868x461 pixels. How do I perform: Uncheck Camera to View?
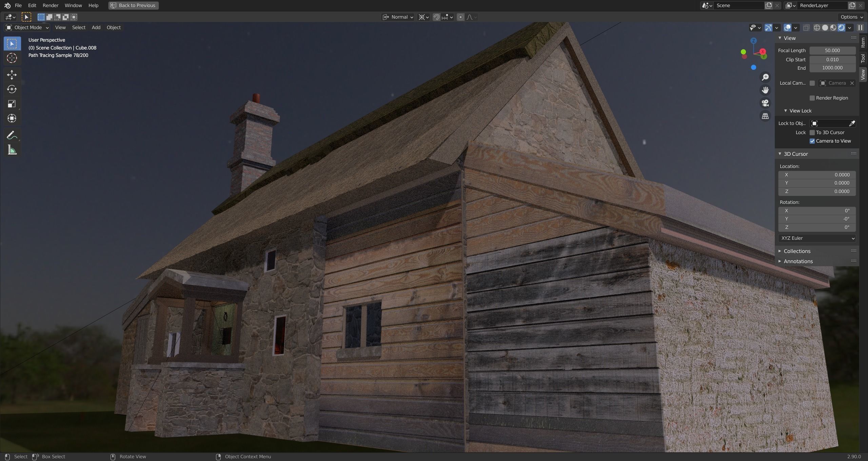click(x=812, y=141)
